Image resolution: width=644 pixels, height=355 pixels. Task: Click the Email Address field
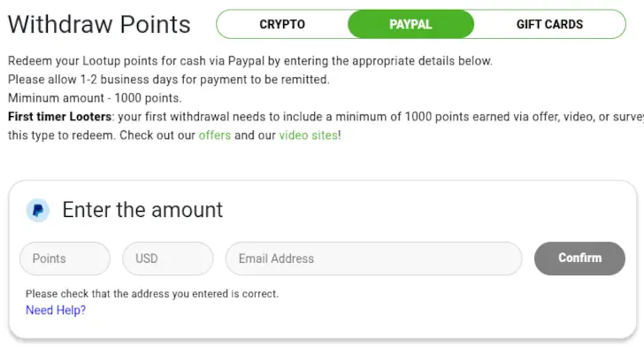click(x=373, y=259)
